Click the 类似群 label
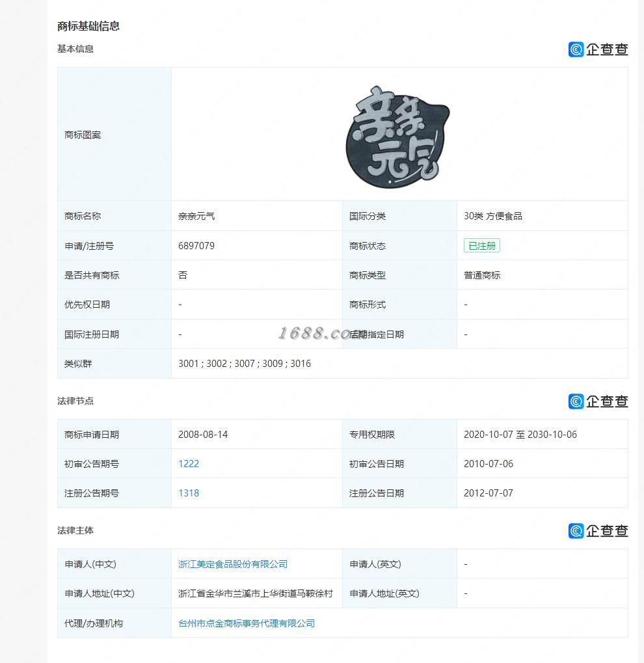Screen dimensions: 644x663 pos(78,364)
